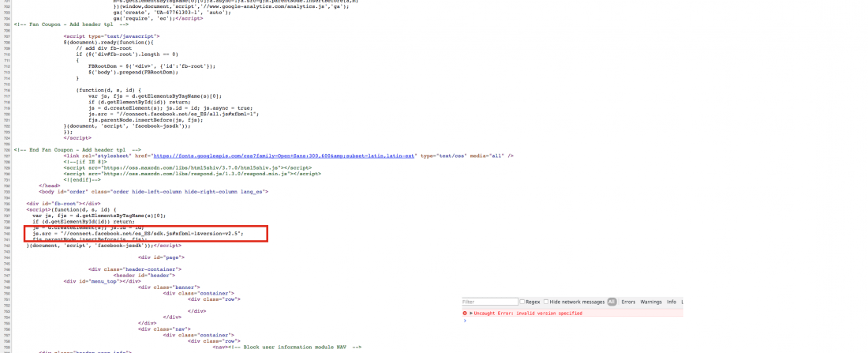The width and height of the screenshot is (868, 353).
Task: Select the All log level filter
Action: coord(612,302)
